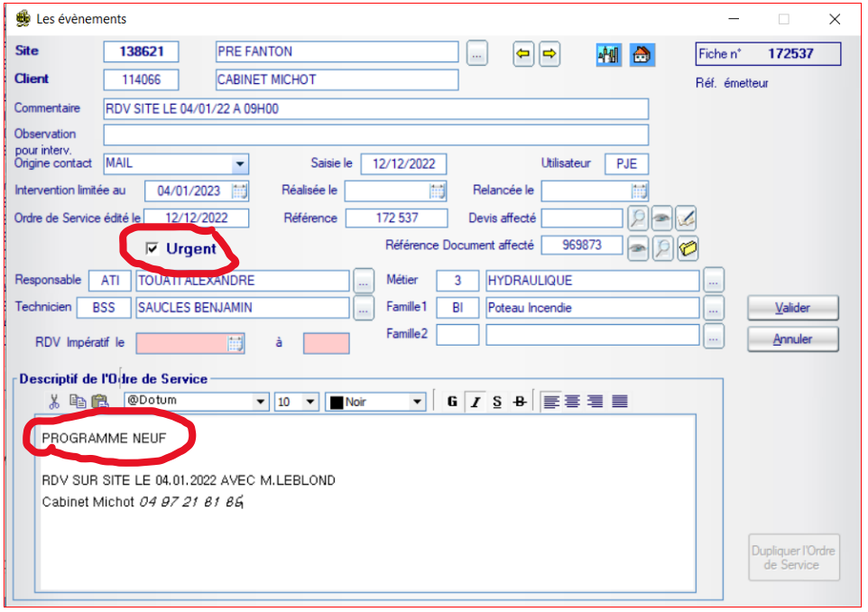The height and width of the screenshot is (612, 868).
Task: Open yellow folder icon for Document affecté
Action: pos(688,248)
